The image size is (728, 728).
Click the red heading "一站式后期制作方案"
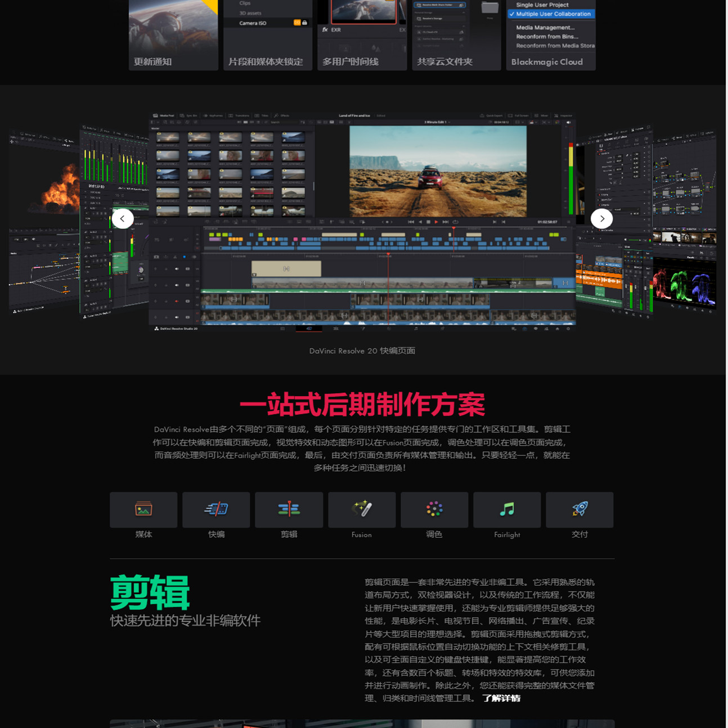(362, 404)
